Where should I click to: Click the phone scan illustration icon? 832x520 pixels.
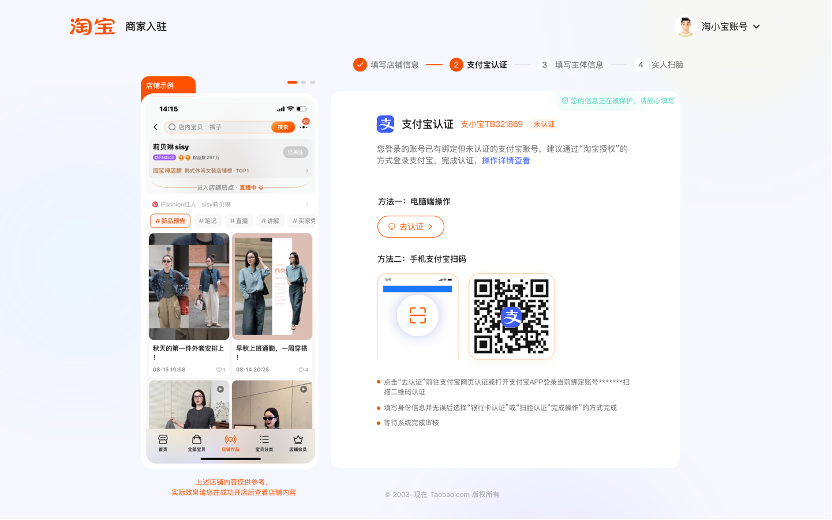(418, 316)
